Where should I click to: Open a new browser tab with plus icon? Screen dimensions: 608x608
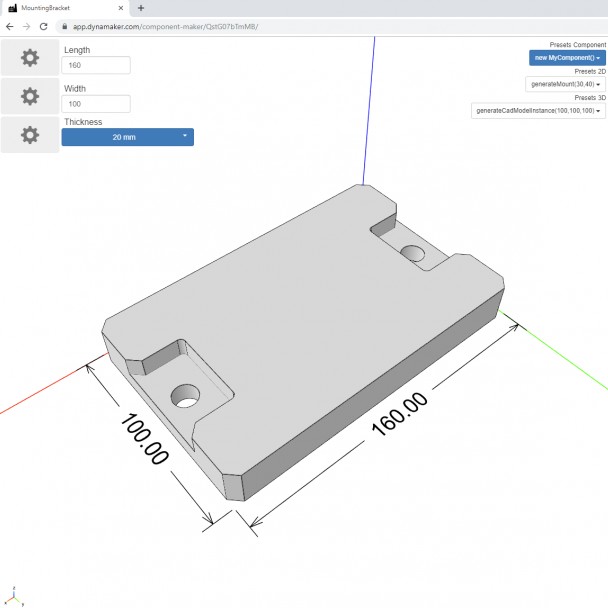(x=140, y=8)
